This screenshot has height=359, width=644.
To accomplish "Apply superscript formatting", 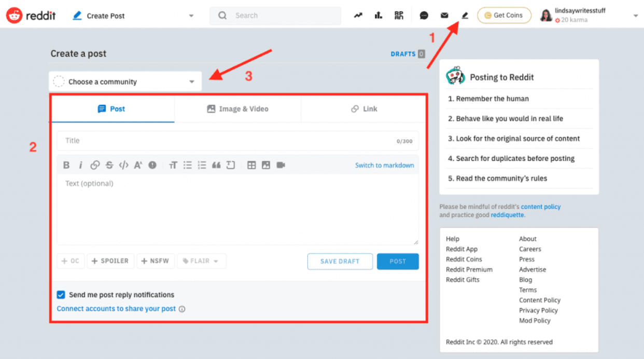I will [138, 165].
